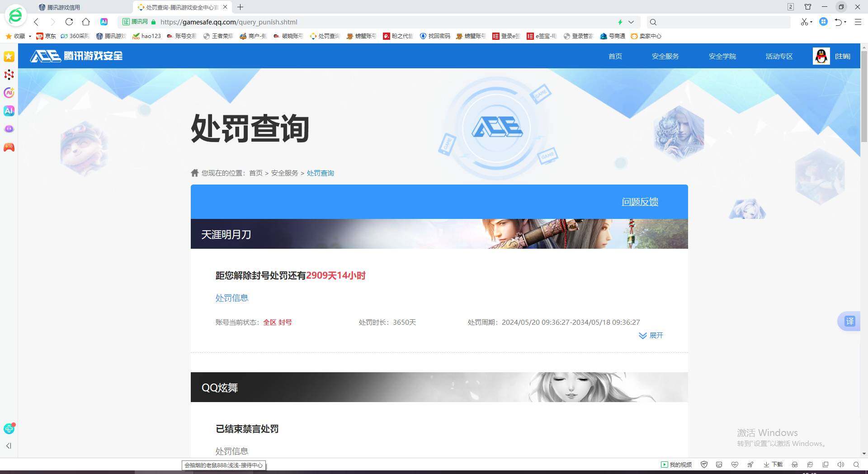
Task: Click the shield security status icon
Action: pos(704,465)
